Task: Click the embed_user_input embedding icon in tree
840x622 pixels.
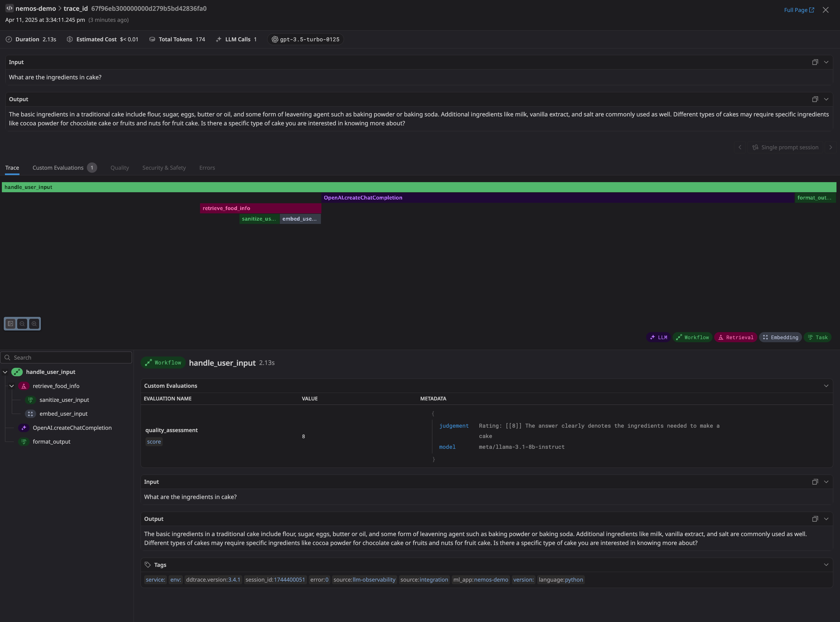Action: [x=31, y=414]
